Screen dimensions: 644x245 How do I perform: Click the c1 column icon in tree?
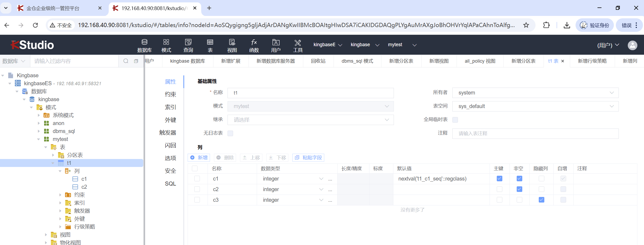75,179
